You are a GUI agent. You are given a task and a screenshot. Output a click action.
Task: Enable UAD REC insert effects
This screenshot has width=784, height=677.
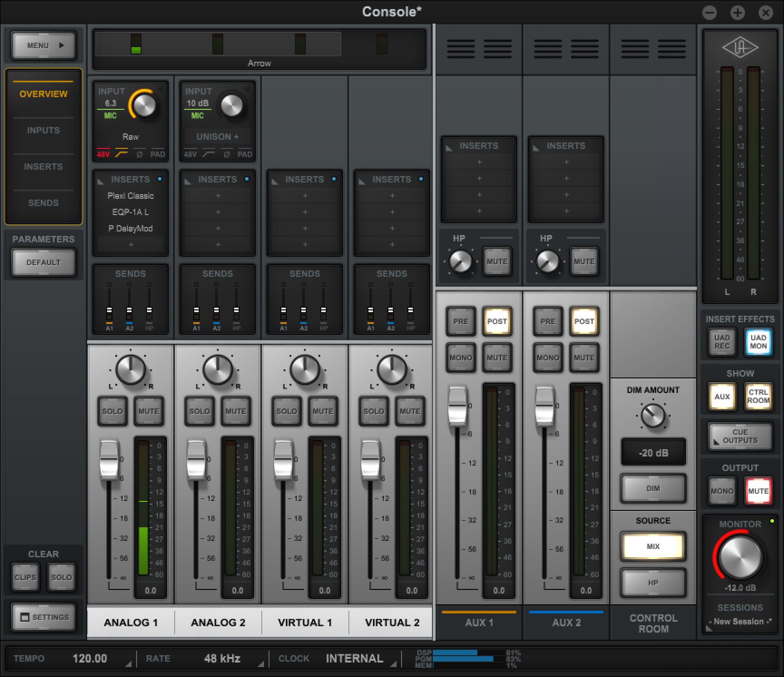click(722, 342)
